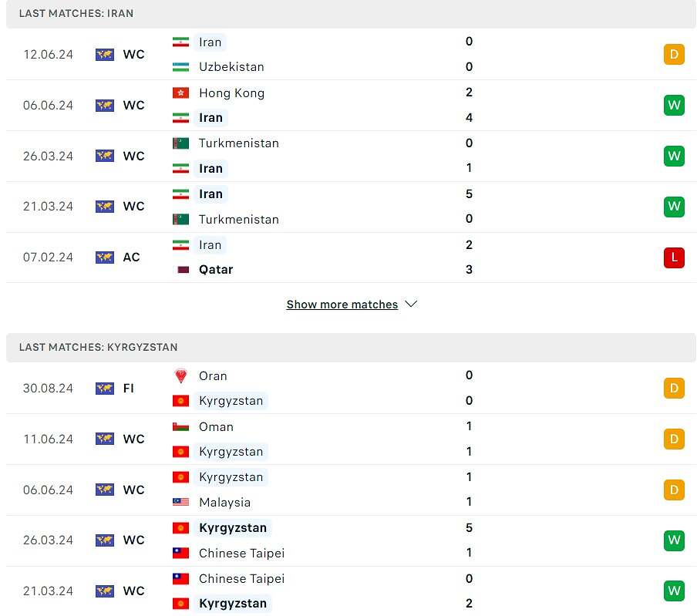Click the win badge for Kyrgyzstan vs Chinese Taipei 5-1

tap(674, 540)
